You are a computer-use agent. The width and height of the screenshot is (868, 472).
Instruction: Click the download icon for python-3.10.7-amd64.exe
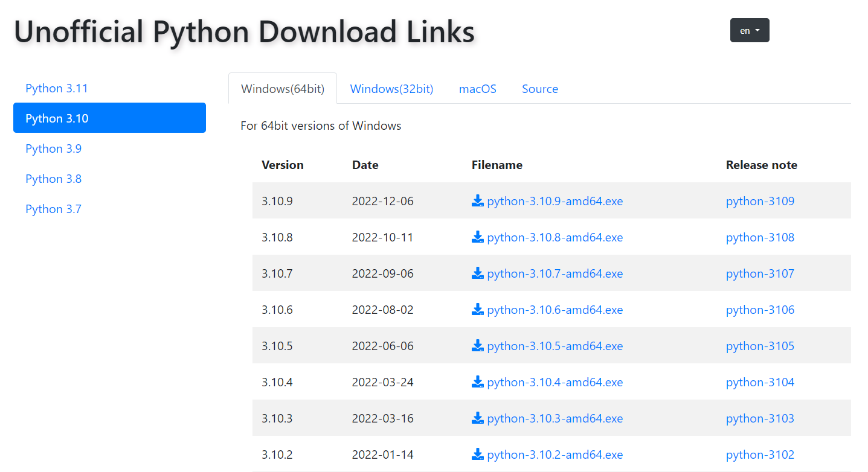pos(477,273)
